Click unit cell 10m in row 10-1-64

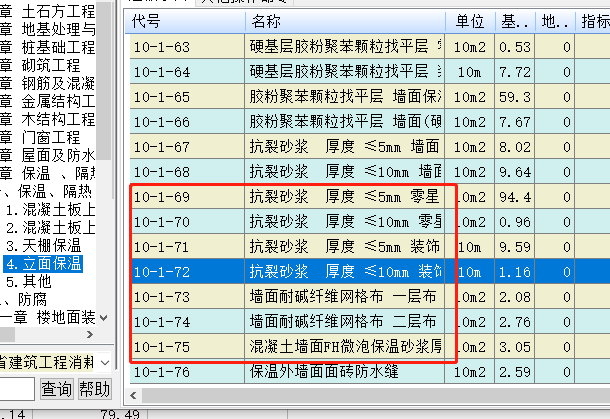tap(470, 72)
